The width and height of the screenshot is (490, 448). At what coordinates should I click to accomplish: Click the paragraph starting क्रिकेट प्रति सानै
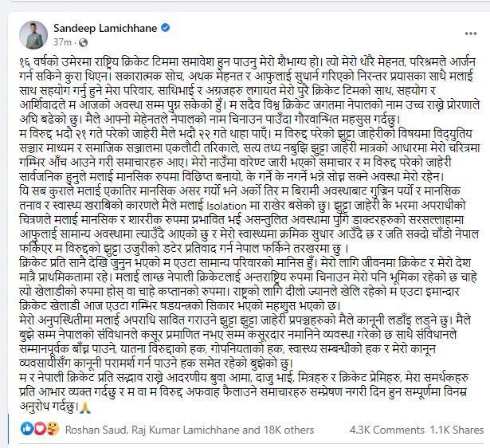(249, 284)
